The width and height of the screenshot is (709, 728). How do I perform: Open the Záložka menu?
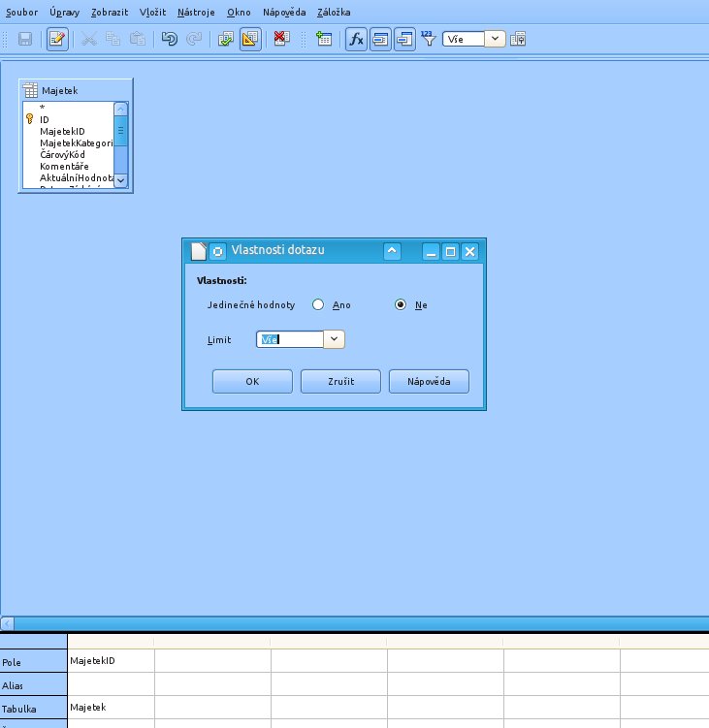(x=334, y=13)
